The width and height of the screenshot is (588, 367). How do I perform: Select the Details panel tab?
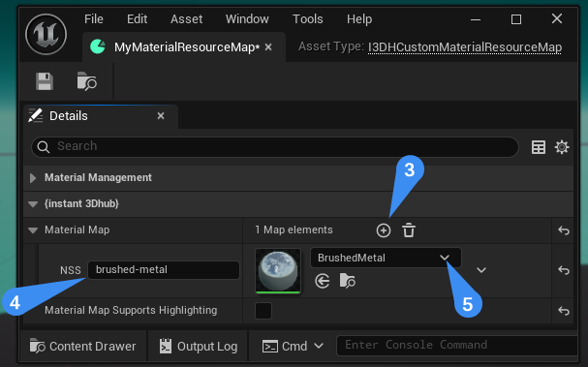[x=101, y=116]
